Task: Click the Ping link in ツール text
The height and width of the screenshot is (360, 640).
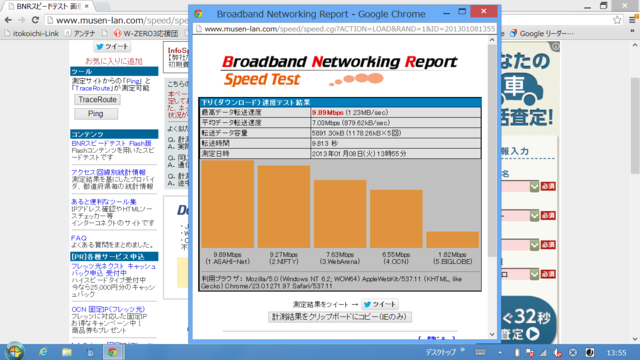Action: tap(133, 81)
